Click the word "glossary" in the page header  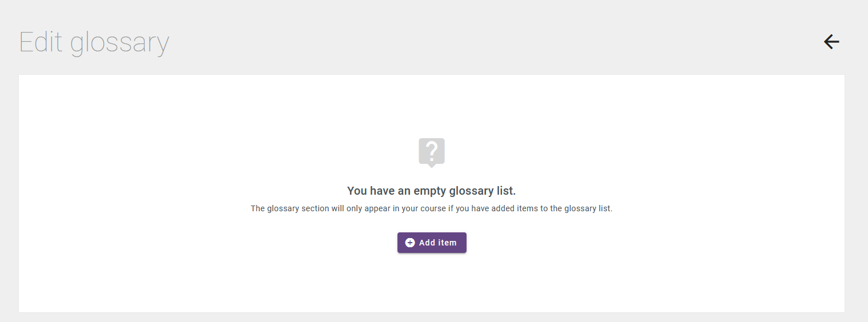(x=120, y=45)
